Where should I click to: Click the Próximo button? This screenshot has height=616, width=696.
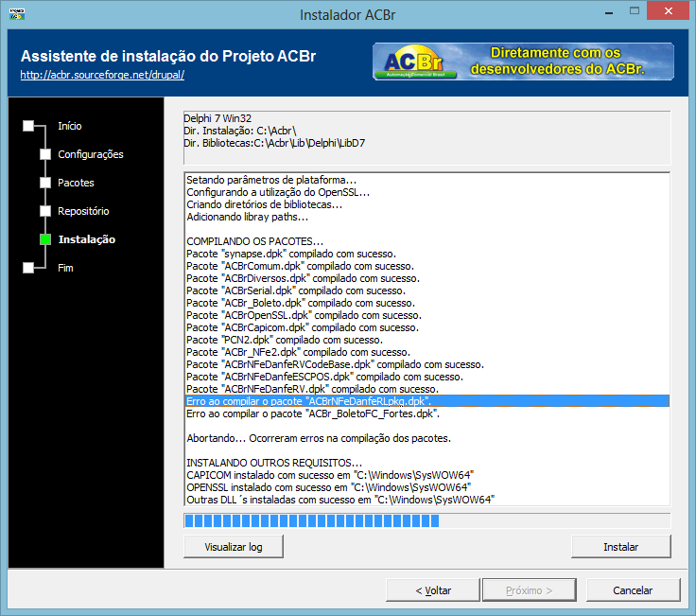tap(530, 590)
